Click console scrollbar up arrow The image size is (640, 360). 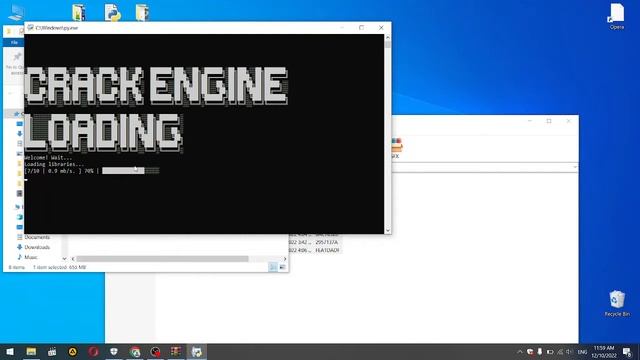coord(388,37)
